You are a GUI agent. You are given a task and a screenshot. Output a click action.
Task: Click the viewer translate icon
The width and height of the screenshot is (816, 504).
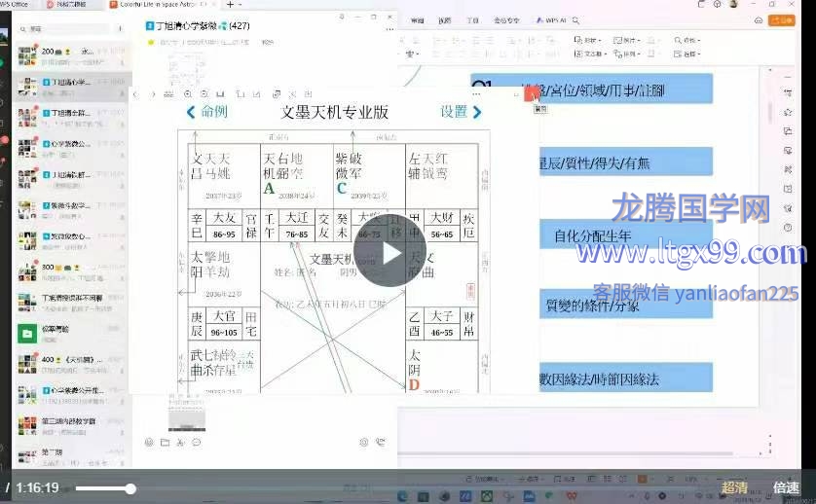tap(292, 94)
